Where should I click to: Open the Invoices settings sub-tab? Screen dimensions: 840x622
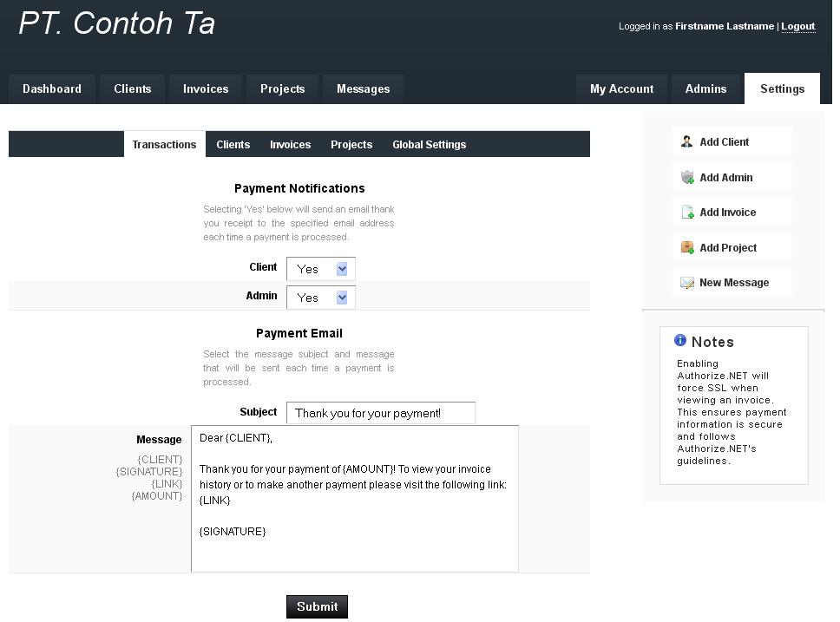(291, 145)
